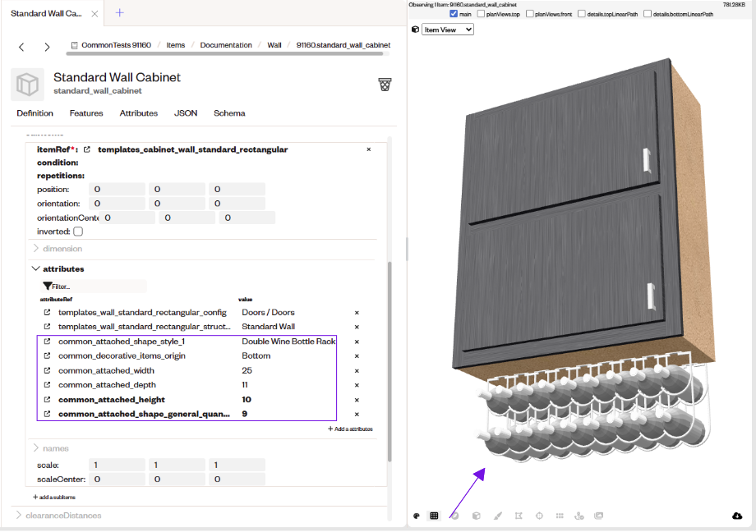Image resolution: width=756 pixels, height=532 pixels.
Task: Click the 91160.standard_wall_cabinet breadcrumb
Action: click(x=343, y=45)
